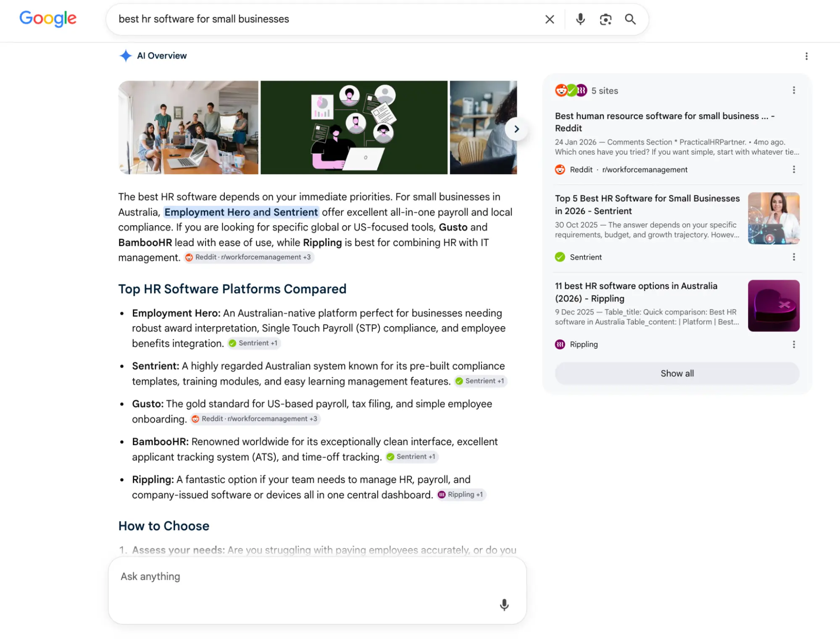Click the How to Choose heading
Screen dimensions: 840x639
(164, 526)
